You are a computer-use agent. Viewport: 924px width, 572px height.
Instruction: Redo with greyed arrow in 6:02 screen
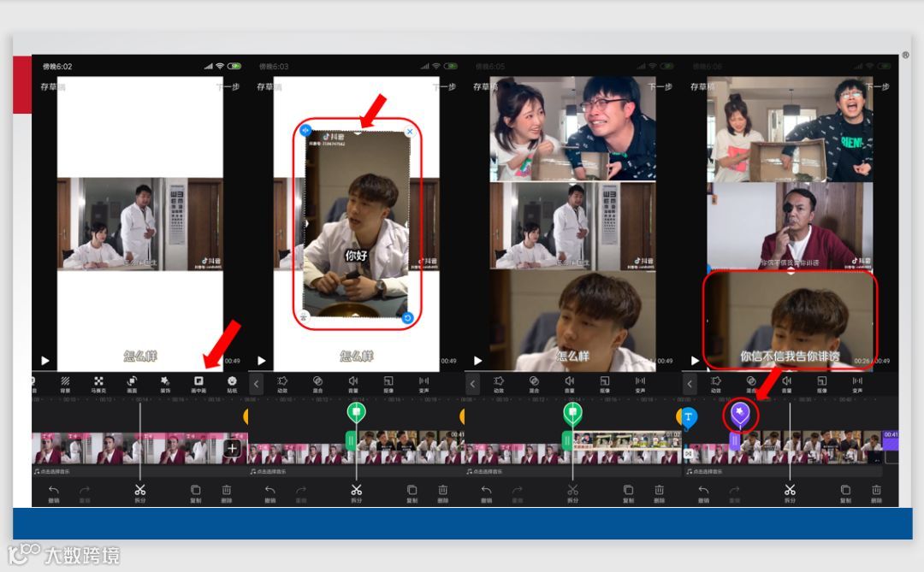(84, 493)
